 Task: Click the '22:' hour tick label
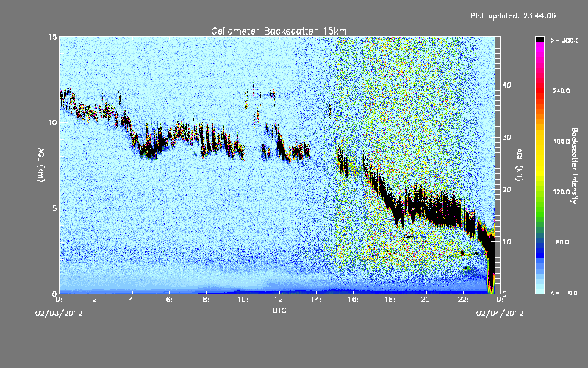click(464, 300)
